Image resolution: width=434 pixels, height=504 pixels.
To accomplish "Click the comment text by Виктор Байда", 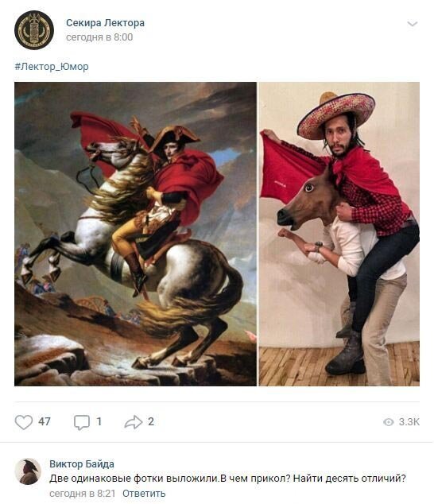I will 227,479.
